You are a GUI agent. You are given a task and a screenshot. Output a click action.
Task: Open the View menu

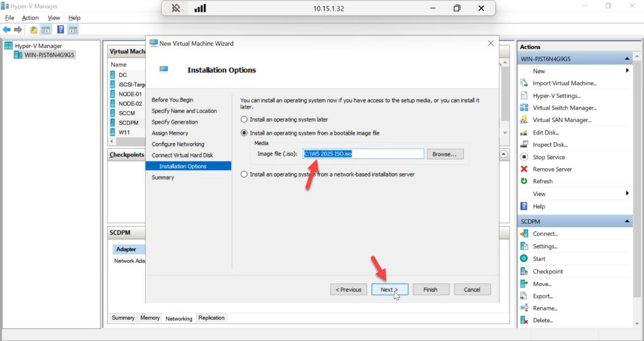(x=54, y=18)
